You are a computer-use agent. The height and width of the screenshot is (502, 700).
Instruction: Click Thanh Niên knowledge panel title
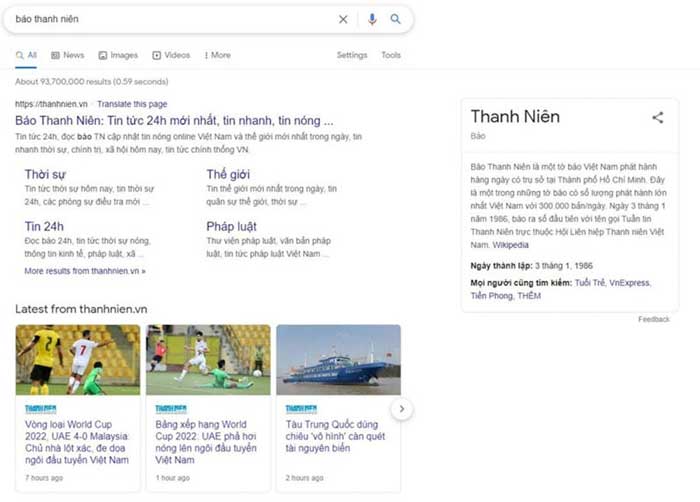click(515, 117)
